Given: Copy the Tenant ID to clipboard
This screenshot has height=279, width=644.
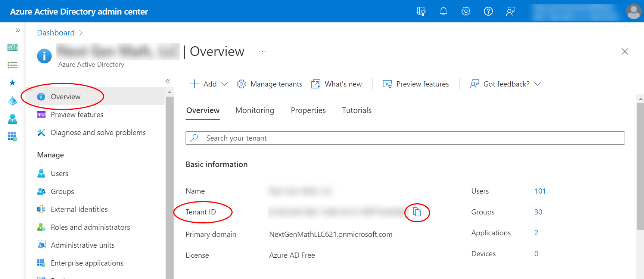Looking at the screenshot, I should (417, 212).
